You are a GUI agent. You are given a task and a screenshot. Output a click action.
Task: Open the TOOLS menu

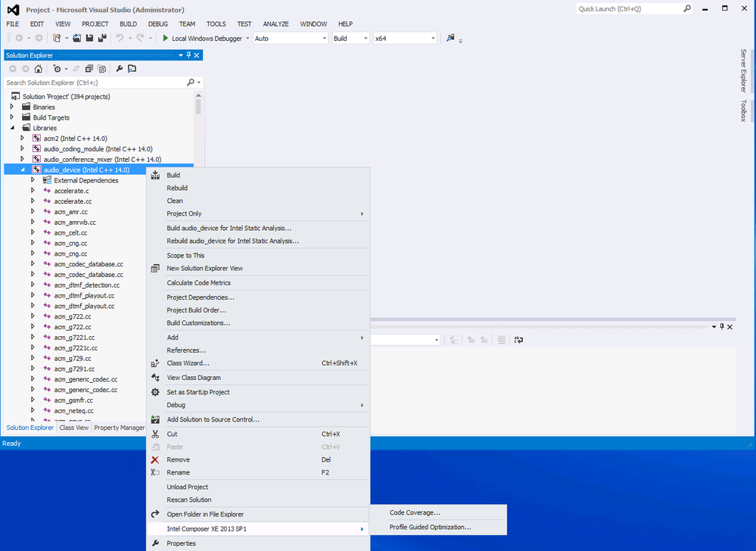[216, 23]
